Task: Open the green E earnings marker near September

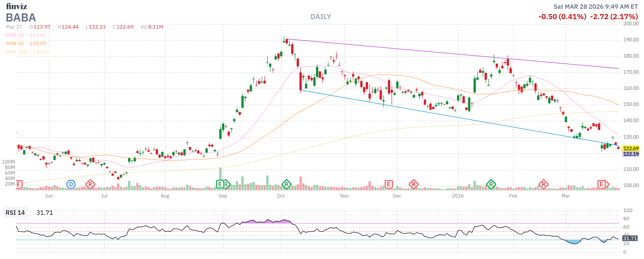Action: click(220, 185)
